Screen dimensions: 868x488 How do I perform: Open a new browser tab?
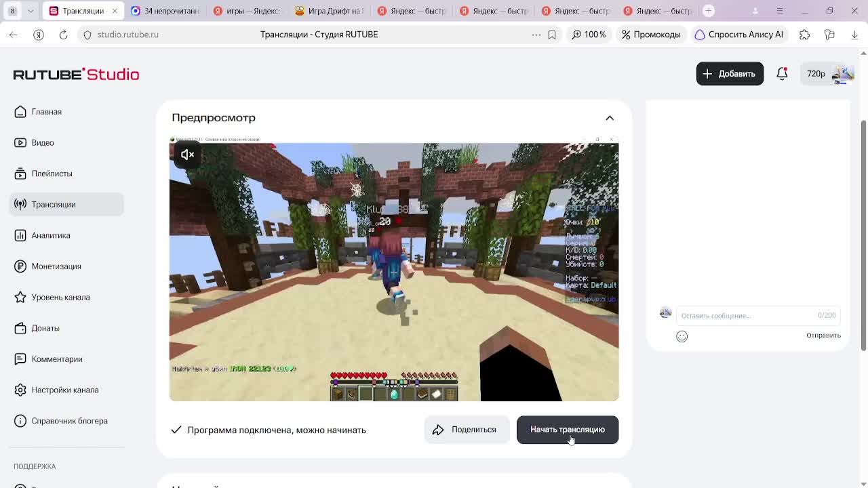click(709, 11)
